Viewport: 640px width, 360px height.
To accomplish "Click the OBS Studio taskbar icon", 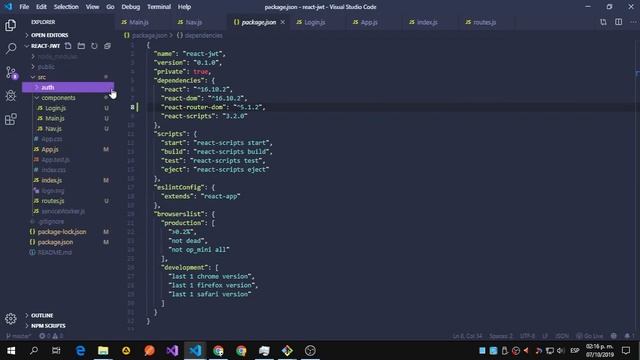I will pyautogui.click(x=310, y=351).
